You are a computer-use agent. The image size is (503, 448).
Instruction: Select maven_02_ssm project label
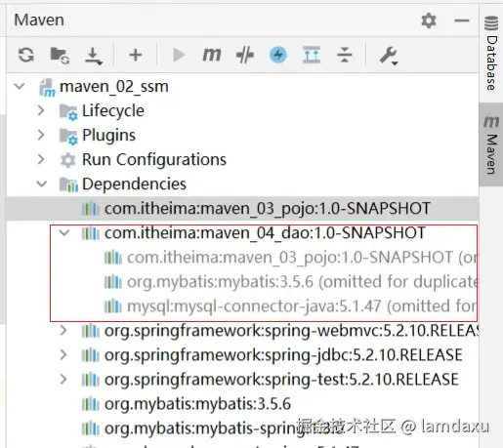[114, 87]
